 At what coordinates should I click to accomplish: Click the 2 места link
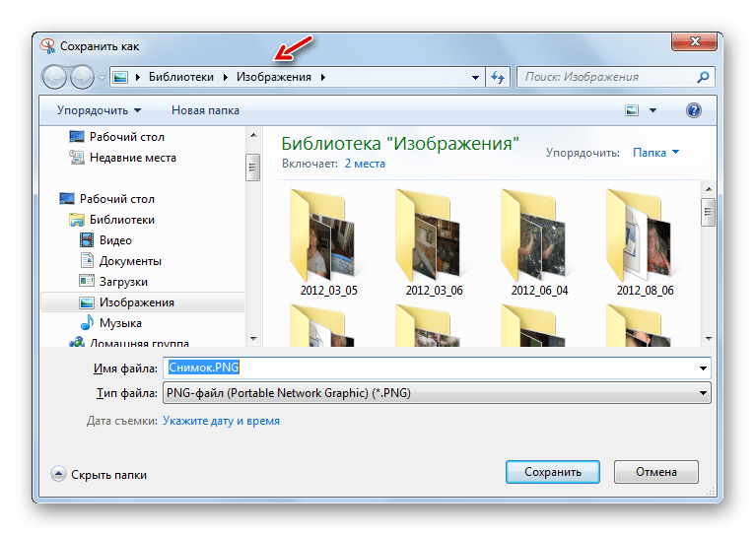[x=365, y=164]
